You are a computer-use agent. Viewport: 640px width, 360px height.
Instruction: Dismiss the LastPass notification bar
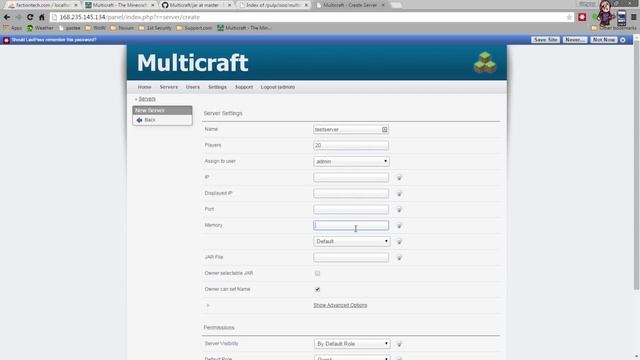coord(623,40)
